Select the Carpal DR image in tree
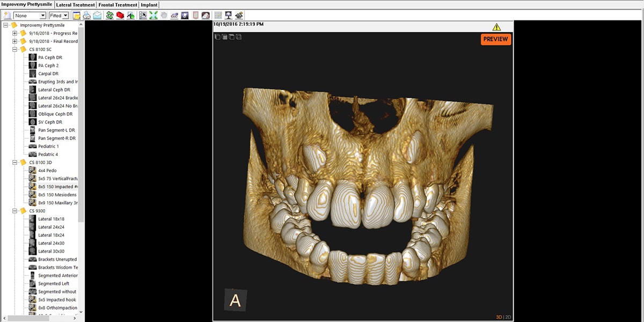The width and height of the screenshot is (644, 322). 48,74
